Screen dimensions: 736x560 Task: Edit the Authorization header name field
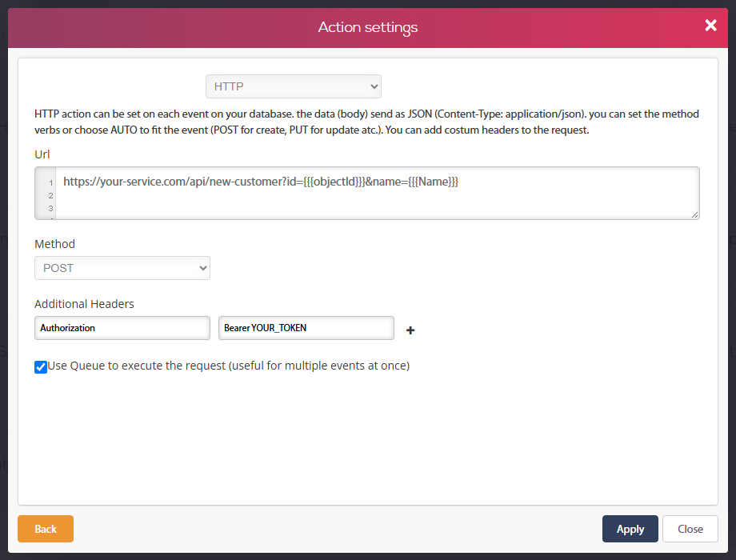point(122,328)
